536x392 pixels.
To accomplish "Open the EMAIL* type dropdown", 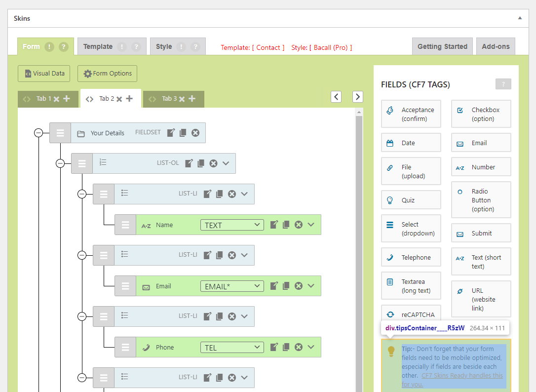I will [x=232, y=286].
